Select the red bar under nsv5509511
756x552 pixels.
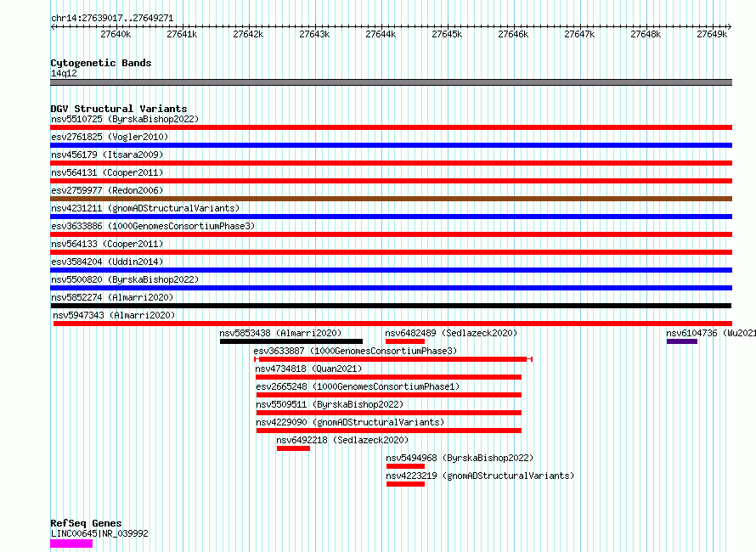pyautogui.click(x=388, y=413)
